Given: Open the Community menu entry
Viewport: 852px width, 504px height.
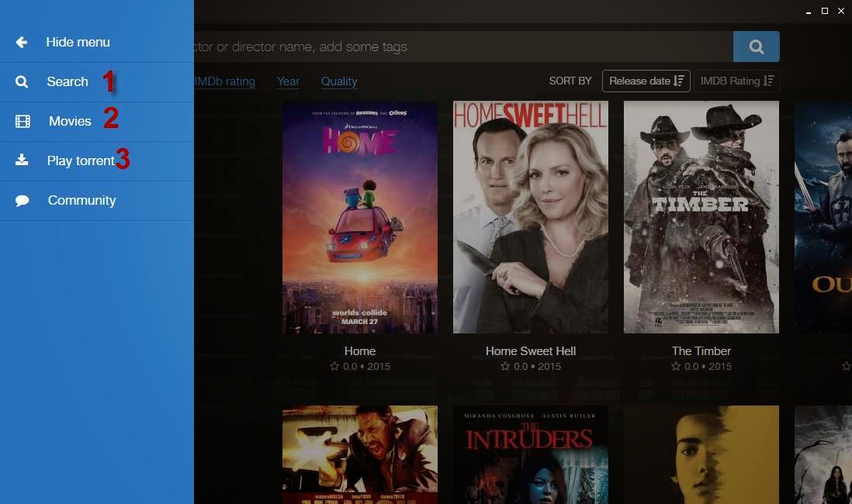Looking at the screenshot, I should pos(97,201).
